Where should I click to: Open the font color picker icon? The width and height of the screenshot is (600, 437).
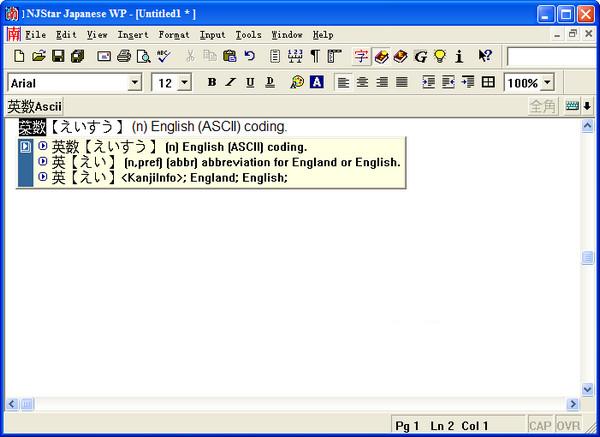tap(316, 82)
